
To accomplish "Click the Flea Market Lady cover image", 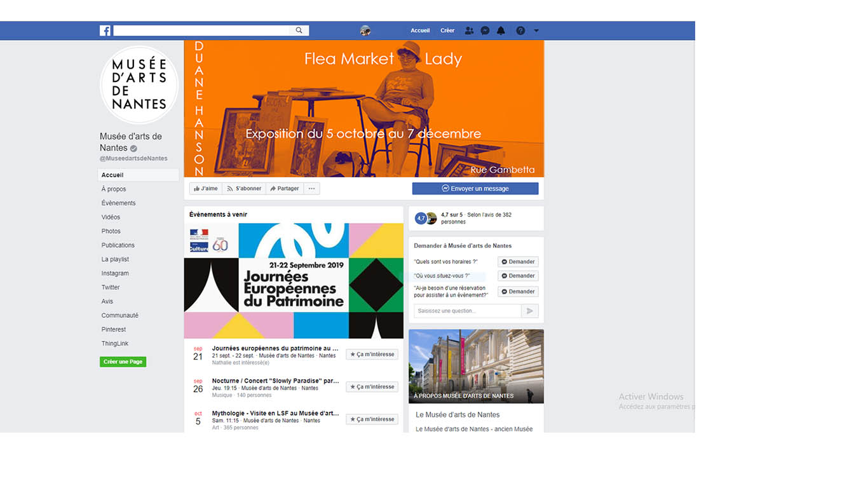I will [x=364, y=109].
